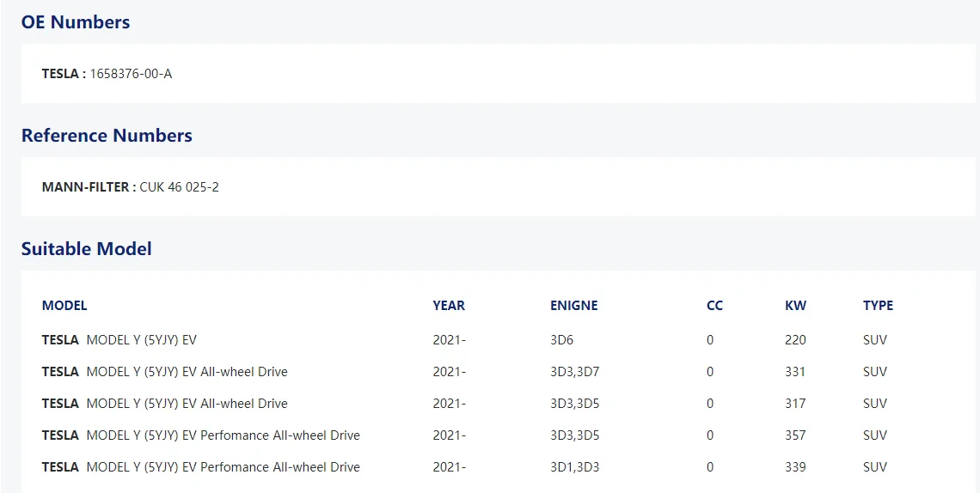The height and width of the screenshot is (493, 980).
Task: Click the MODEL column header
Action: click(64, 306)
